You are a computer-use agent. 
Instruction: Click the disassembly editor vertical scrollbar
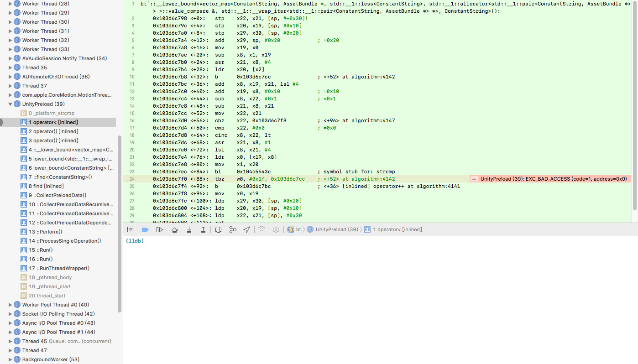[635, 105]
